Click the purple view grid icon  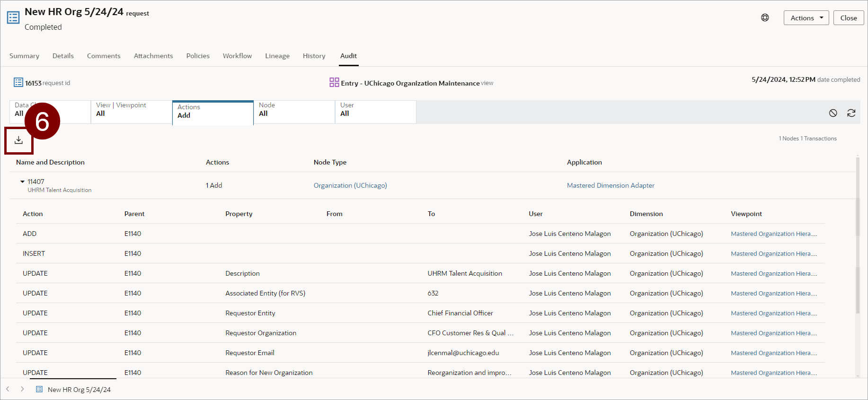pyautogui.click(x=334, y=83)
